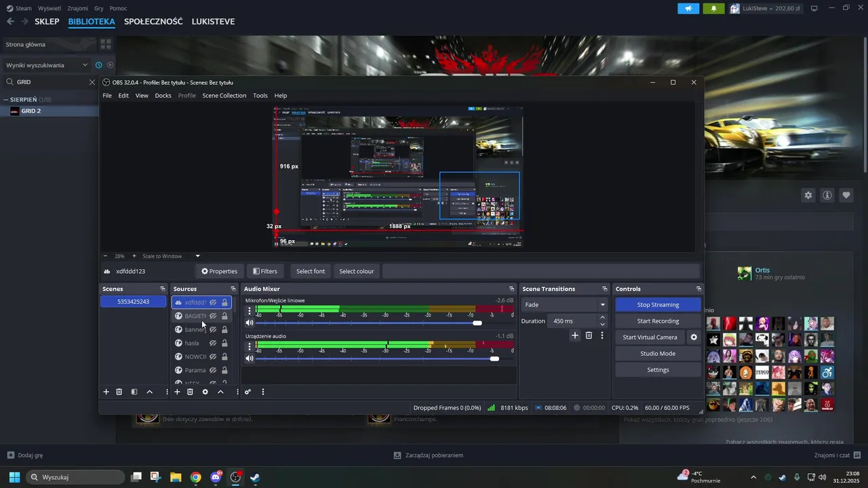Image resolution: width=868 pixels, height=488 pixels.
Task: Mute Mikrofon/Wejście liniowe speaker icon
Action: [250, 323]
